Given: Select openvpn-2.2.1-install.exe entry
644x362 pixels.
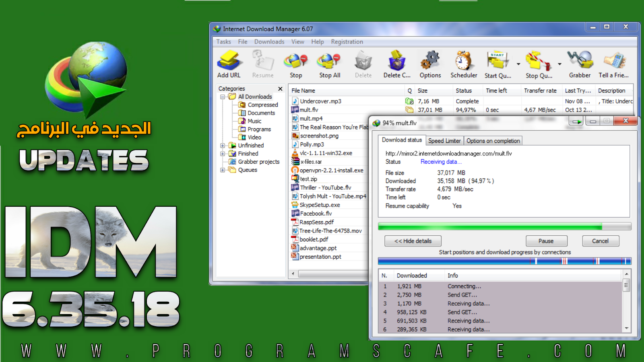Looking at the screenshot, I should [327, 171].
